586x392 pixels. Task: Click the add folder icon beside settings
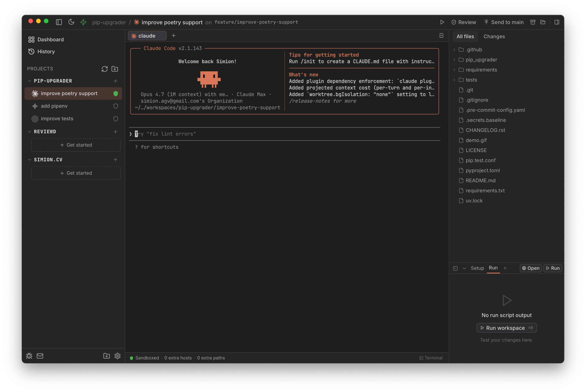pyautogui.click(x=107, y=356)
